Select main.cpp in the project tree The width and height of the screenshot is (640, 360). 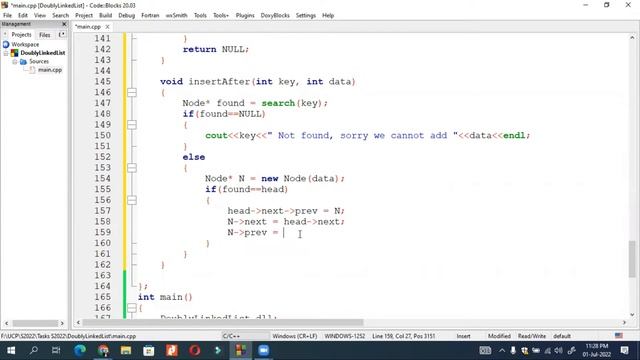(x=50, y=70)
